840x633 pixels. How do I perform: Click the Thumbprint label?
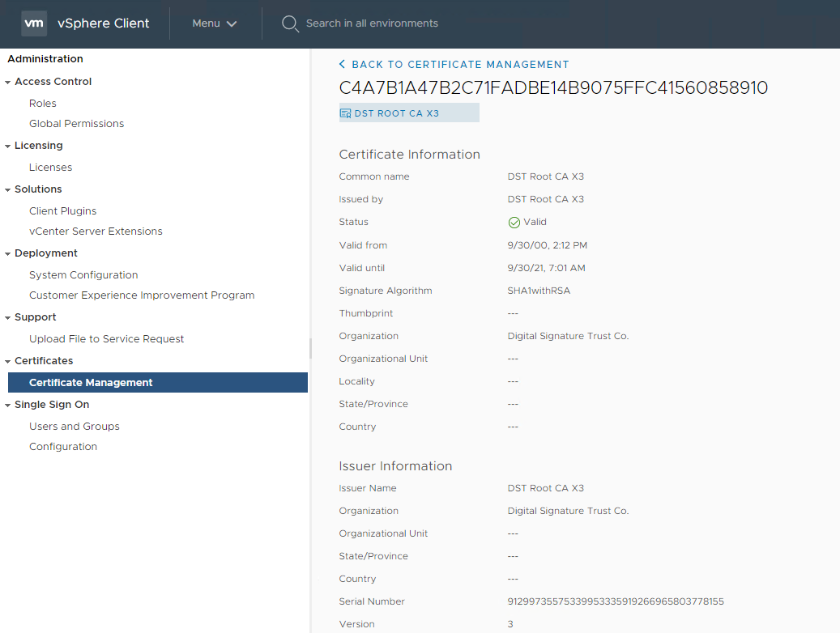[x=366, y=313]
